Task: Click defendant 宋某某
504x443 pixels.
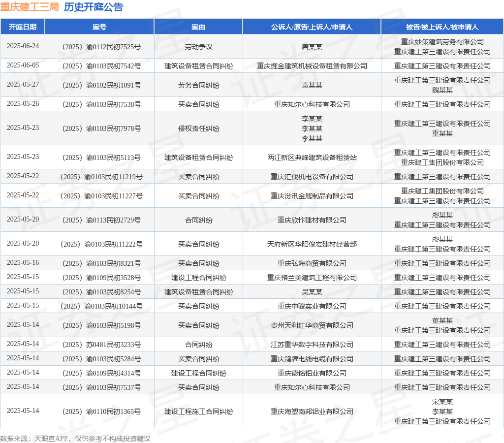Action: (442, 402)
